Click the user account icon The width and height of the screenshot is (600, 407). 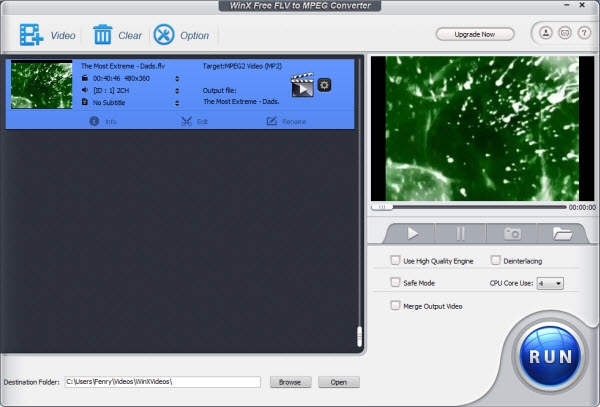(546, 33)
